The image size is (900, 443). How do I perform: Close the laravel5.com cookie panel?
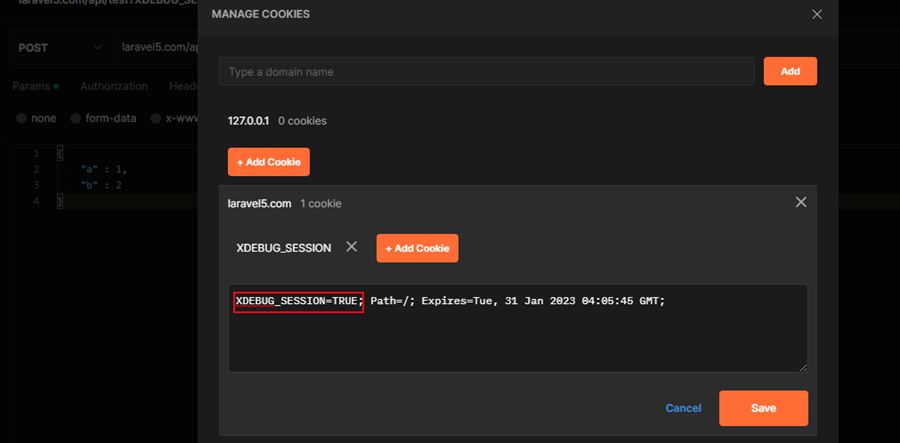coord(800,202)
